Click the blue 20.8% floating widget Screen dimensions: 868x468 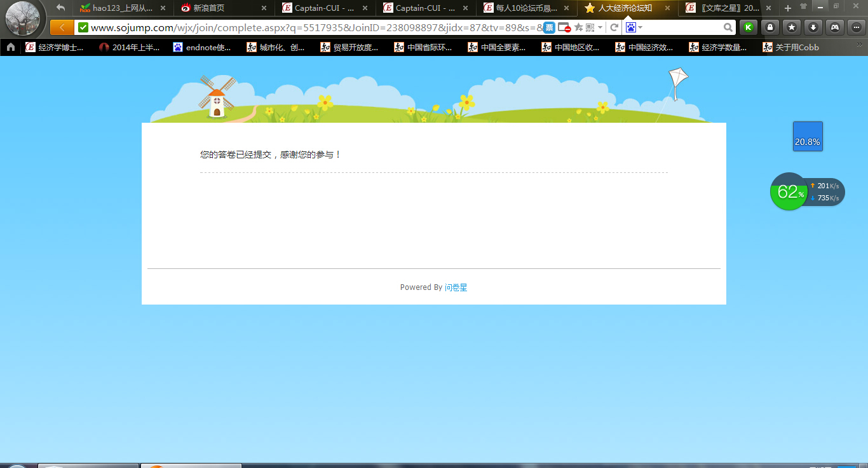tap(808, 136)
